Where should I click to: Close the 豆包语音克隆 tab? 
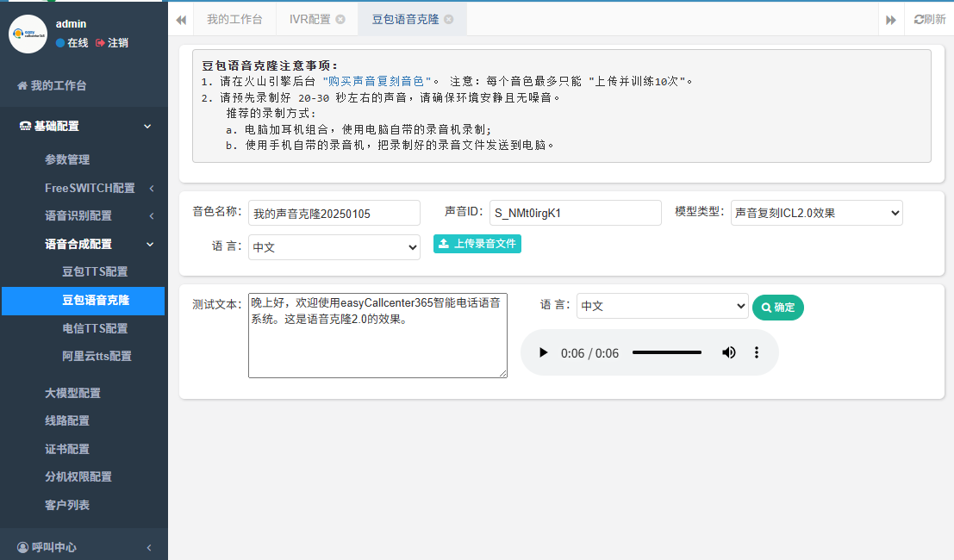pyautogui.click(x=449, y=20)
